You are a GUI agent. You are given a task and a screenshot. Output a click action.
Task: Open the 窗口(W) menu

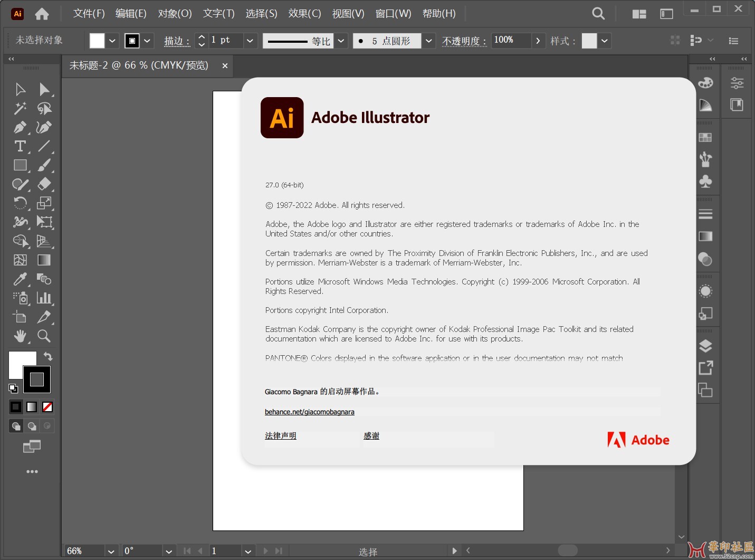click(393, 14)
